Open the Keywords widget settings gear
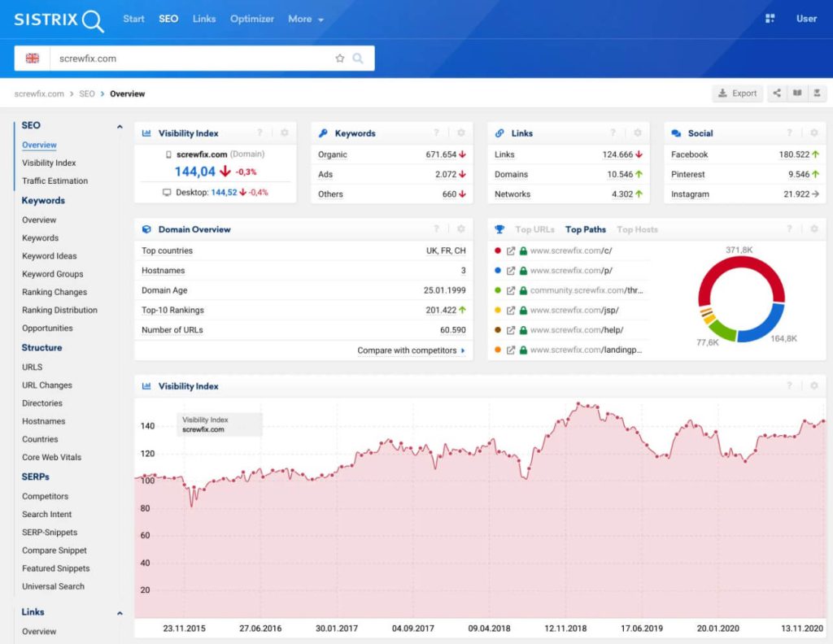 pos(461,133)
